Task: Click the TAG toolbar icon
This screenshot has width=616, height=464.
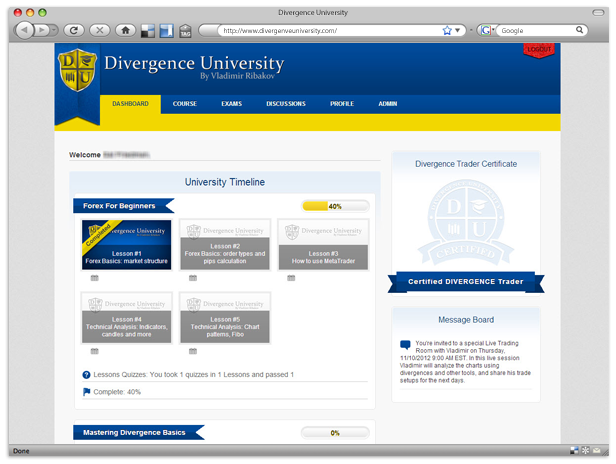Action: pyautogui.click(x=185, y=31)
